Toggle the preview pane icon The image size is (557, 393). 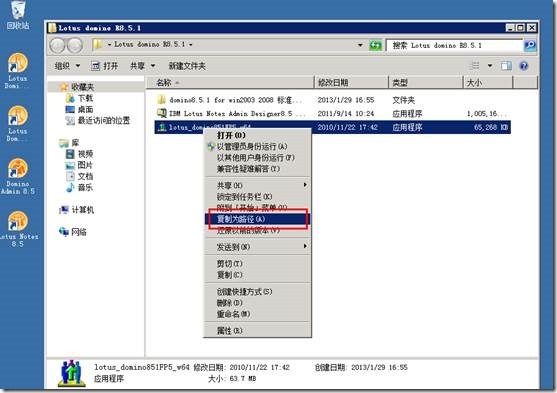506,66
